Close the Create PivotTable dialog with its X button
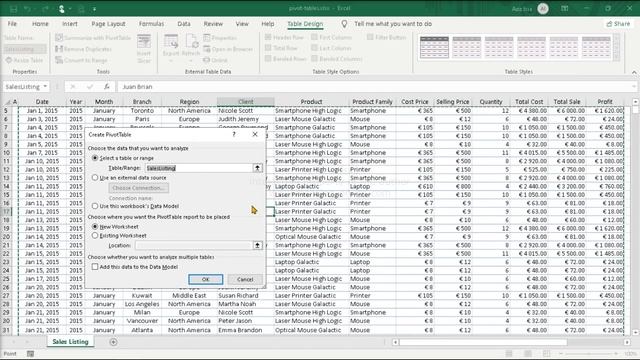Viewport: 640px width, 360px height. coord(255,134)
